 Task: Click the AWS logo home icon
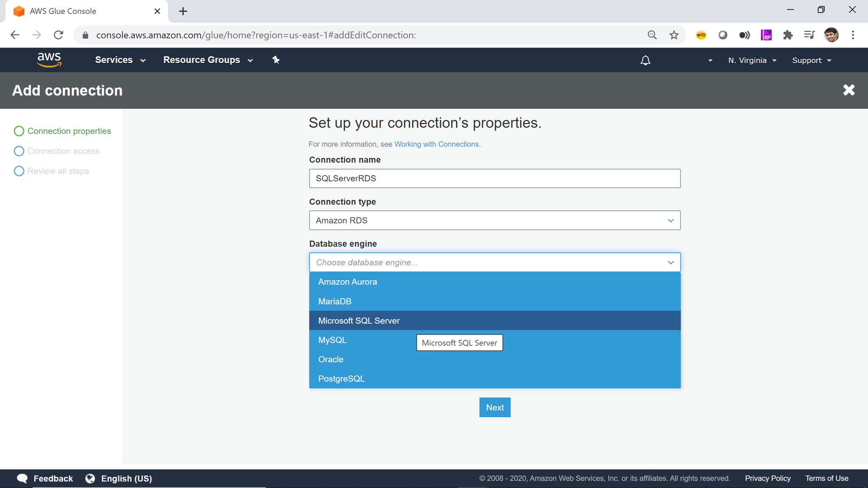pos(49,60)
